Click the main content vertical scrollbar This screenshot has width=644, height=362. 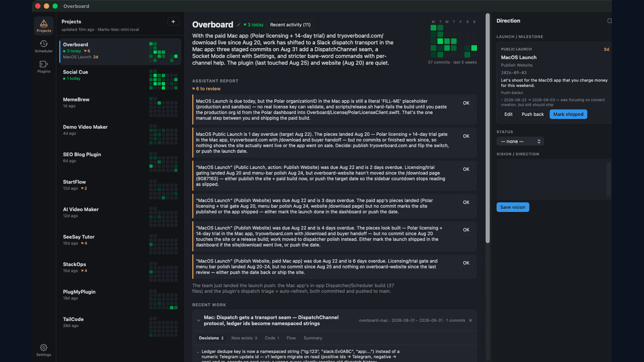(x=488, y=129)
